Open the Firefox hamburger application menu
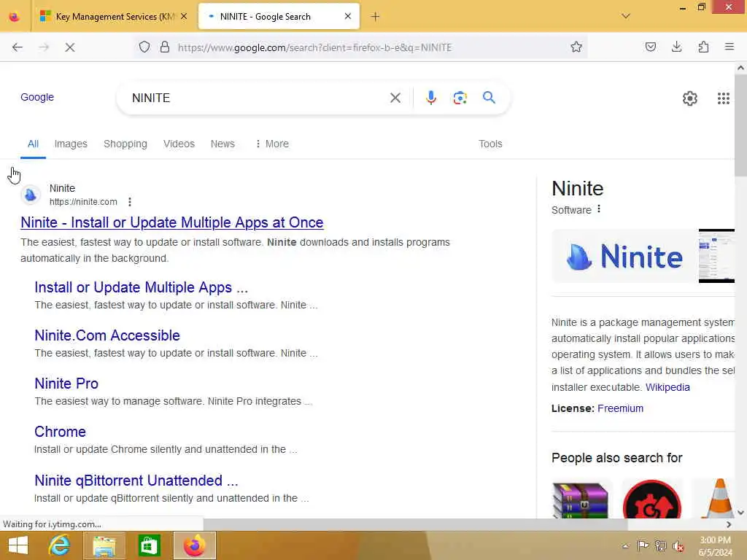 [x=729, y=47]
